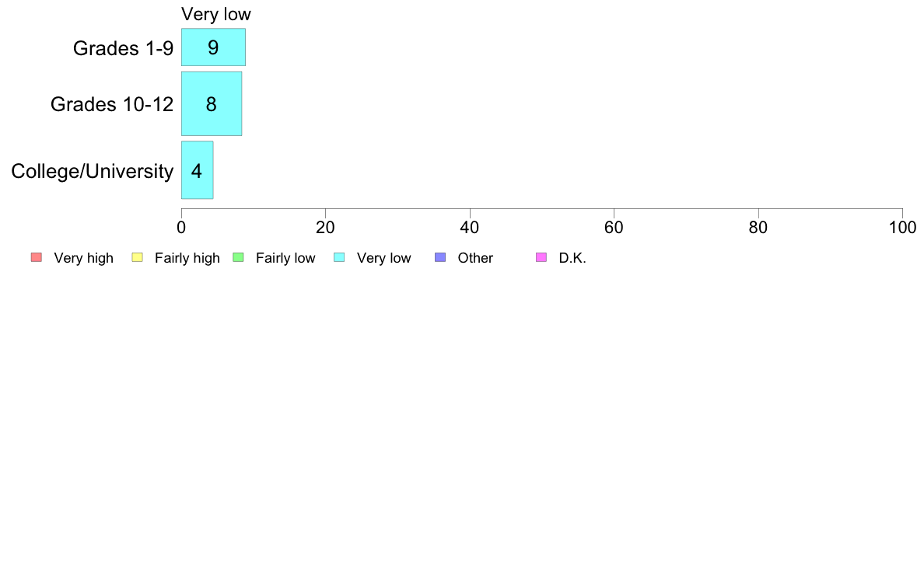This screenshot has height=572, width=924.
Task: Click the axis tick label 100
Action: (x=902, y=228)
